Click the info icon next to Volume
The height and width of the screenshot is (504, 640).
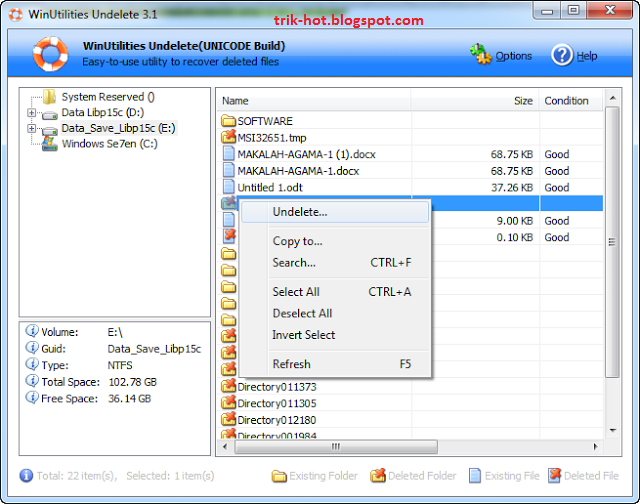[32, 331]
